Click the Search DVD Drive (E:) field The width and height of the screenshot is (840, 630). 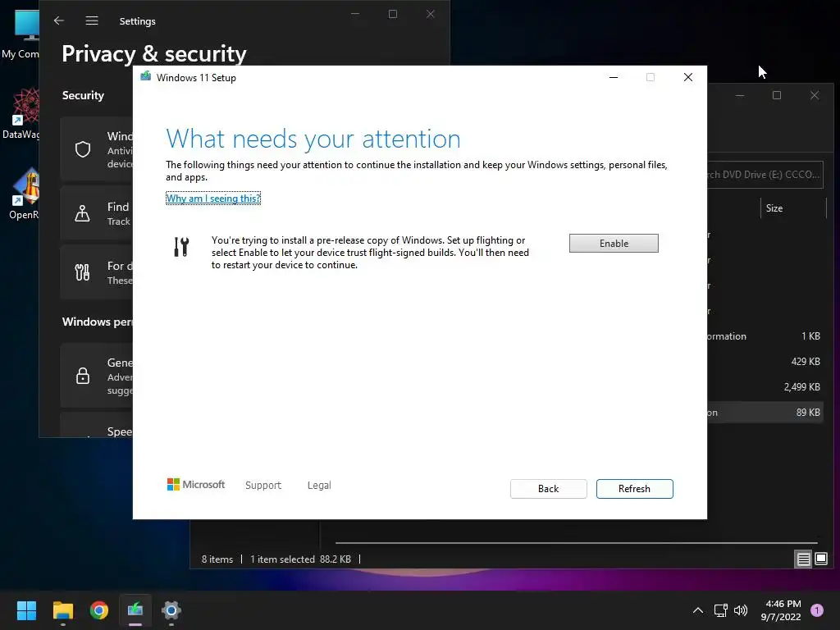[x=765, y=175]
